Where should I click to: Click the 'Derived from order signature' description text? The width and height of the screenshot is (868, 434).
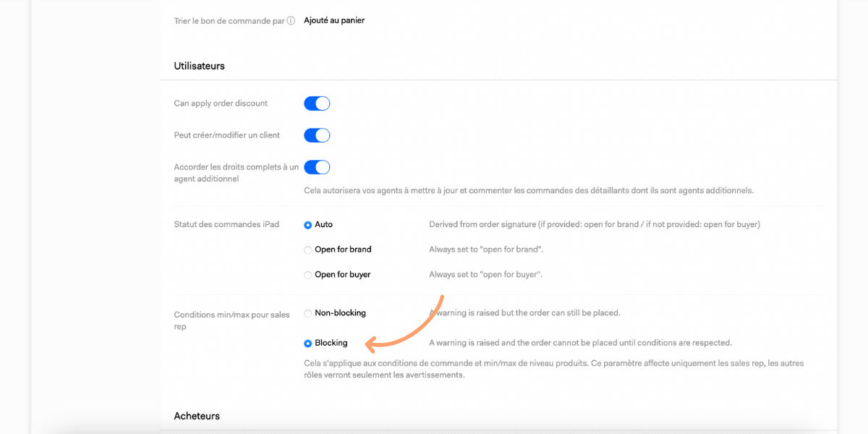pyautogui.click(x=595, y=224)
